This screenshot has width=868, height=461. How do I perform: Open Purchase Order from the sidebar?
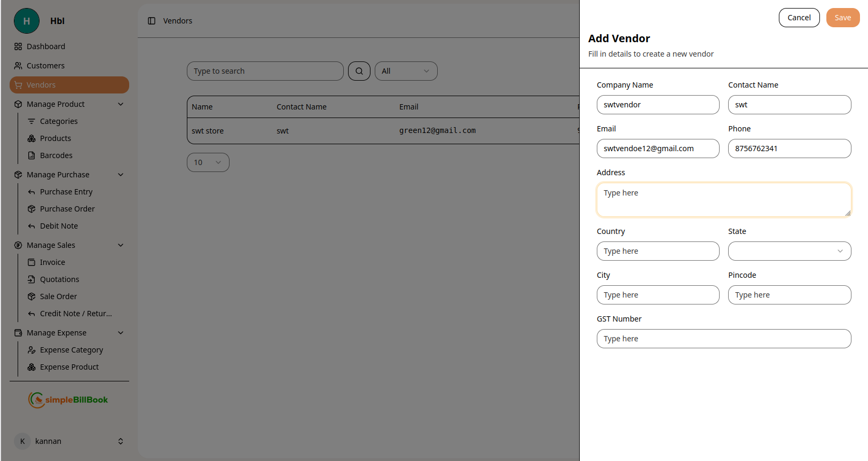coord(67,209)
